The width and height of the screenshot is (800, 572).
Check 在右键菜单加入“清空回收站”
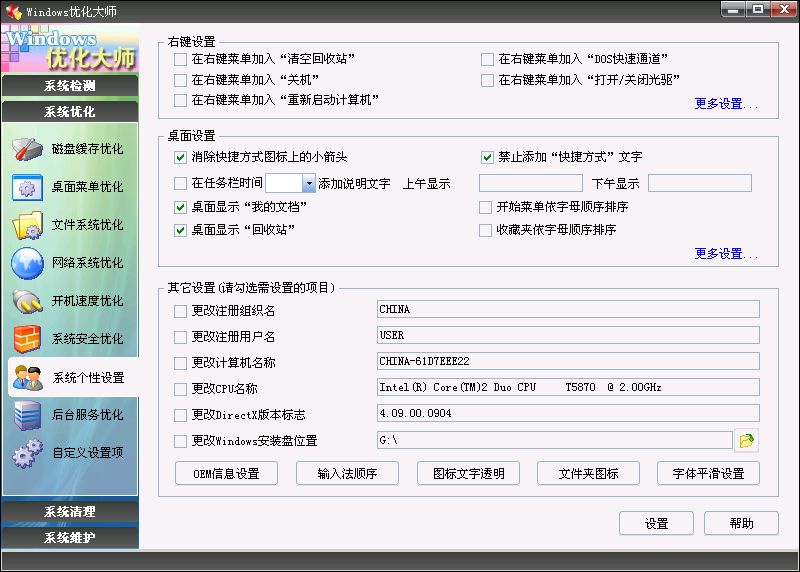180,59
